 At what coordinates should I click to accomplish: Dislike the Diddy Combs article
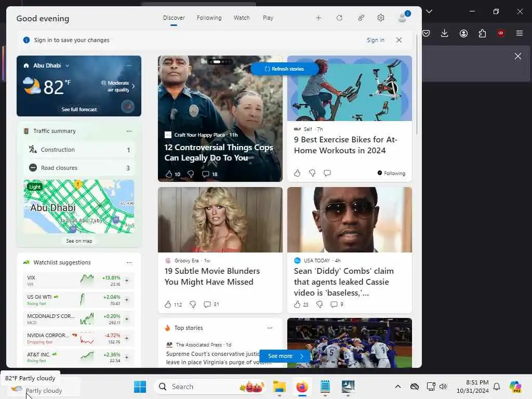point(320,304)
